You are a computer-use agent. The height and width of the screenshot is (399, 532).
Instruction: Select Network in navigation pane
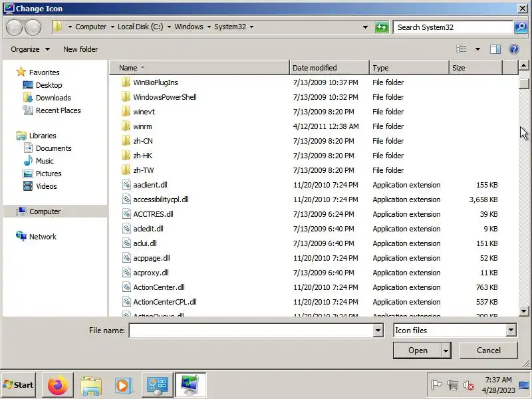coord(43,237)
